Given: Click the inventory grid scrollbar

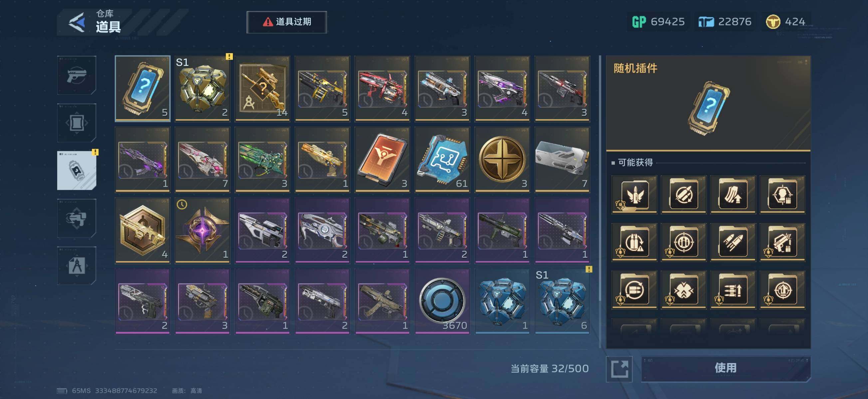Looking at the screenshot, I should [x=600, y=202].
